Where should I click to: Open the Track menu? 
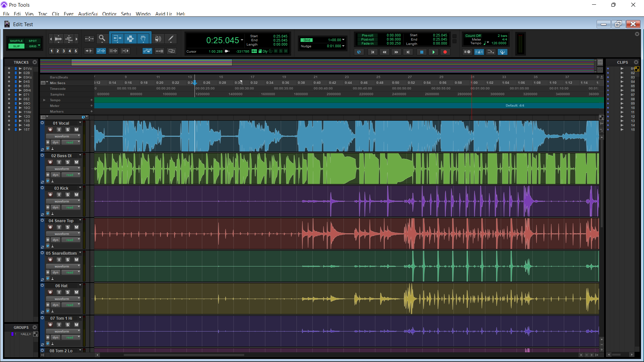(43, 14)
